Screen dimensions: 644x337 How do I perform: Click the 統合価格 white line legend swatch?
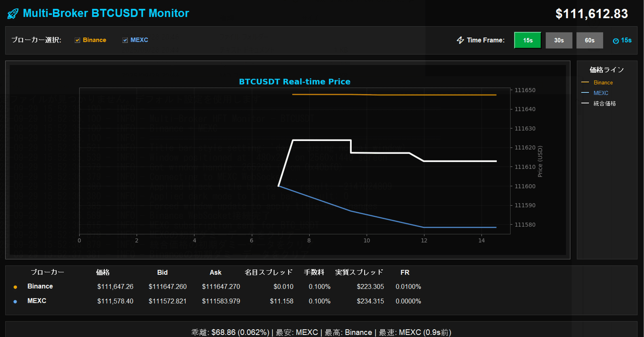click(585, 103)
